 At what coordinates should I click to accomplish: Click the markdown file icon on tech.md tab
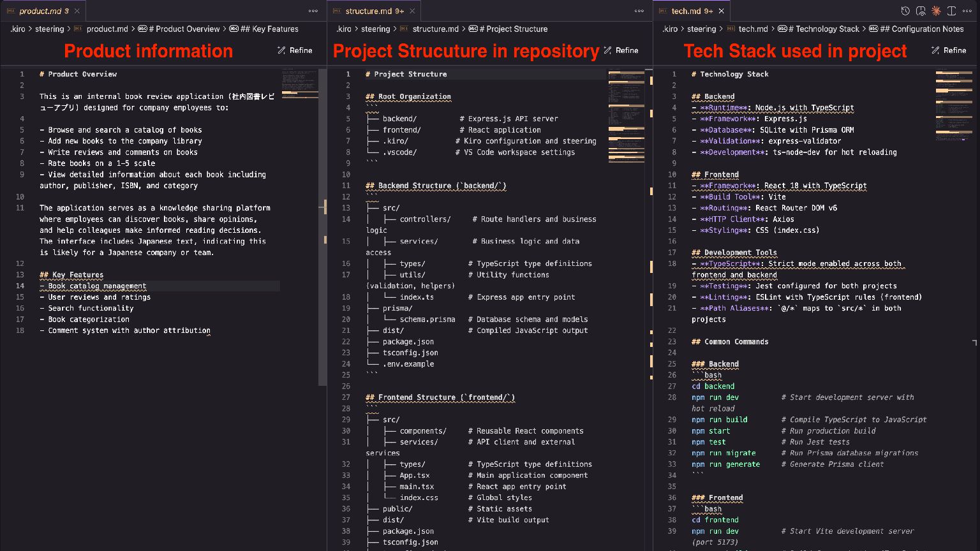pos(664,11)
